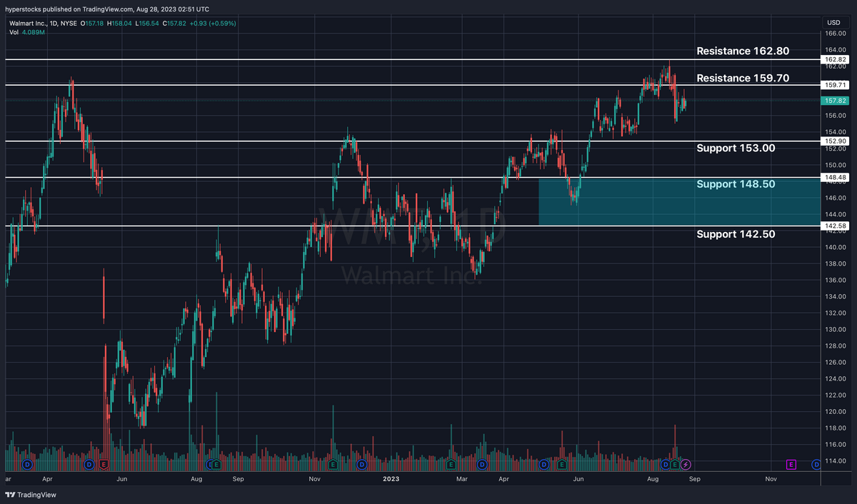Viewport: 857px width, 504px height.
Task: Click the purple lightning event marker
Action: (x=686, y=464)
